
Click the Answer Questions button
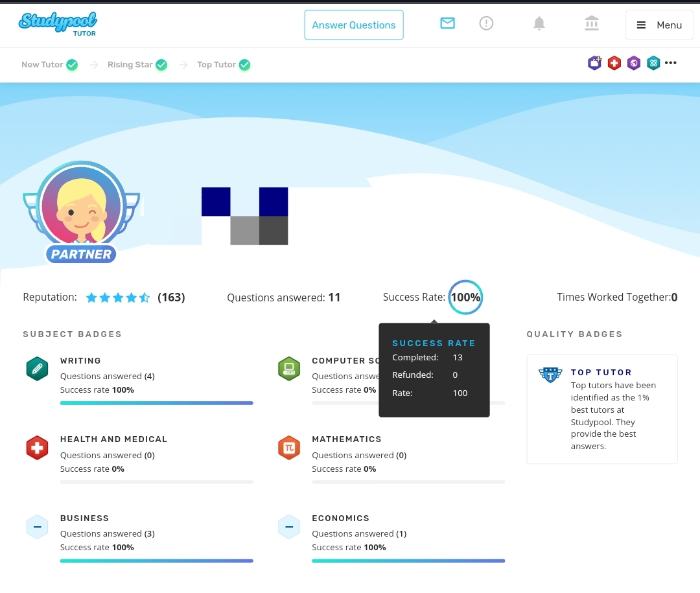click(354, 25)
